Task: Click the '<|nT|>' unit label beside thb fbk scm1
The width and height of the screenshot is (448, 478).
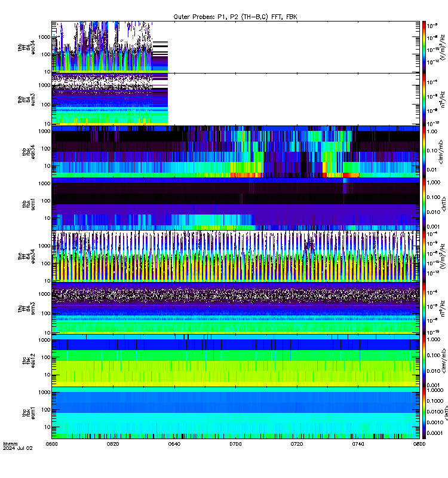Action: [x=444, y=204]
